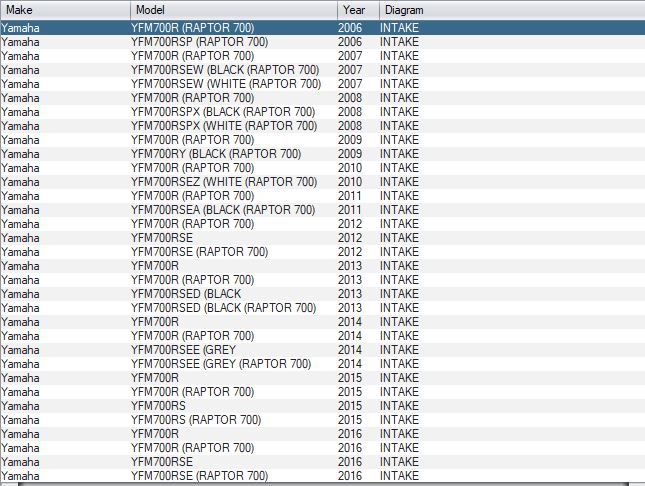Select the 2009 YFM700R (RAPTOR 700) row
The image size is (645, 486).
tap(322, 140)
